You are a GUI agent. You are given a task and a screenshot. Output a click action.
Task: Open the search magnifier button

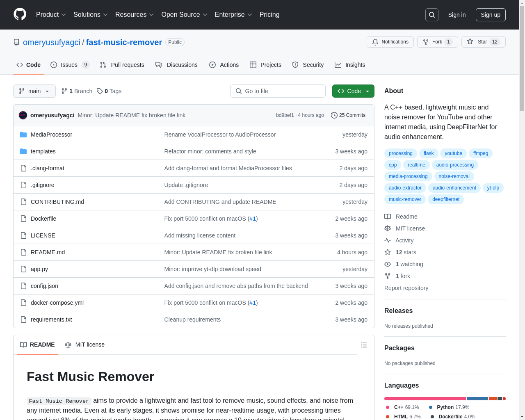pos(432,15)
